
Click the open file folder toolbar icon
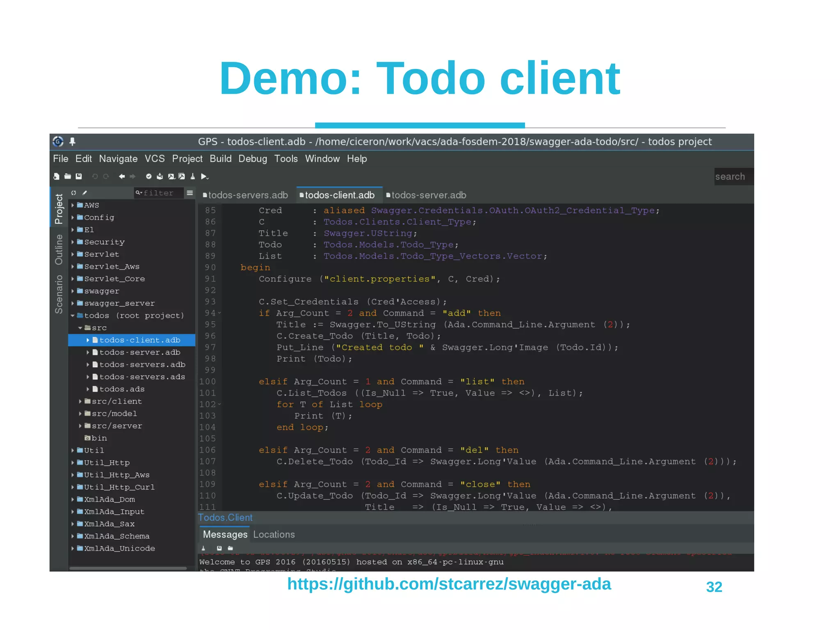[68, 176]
